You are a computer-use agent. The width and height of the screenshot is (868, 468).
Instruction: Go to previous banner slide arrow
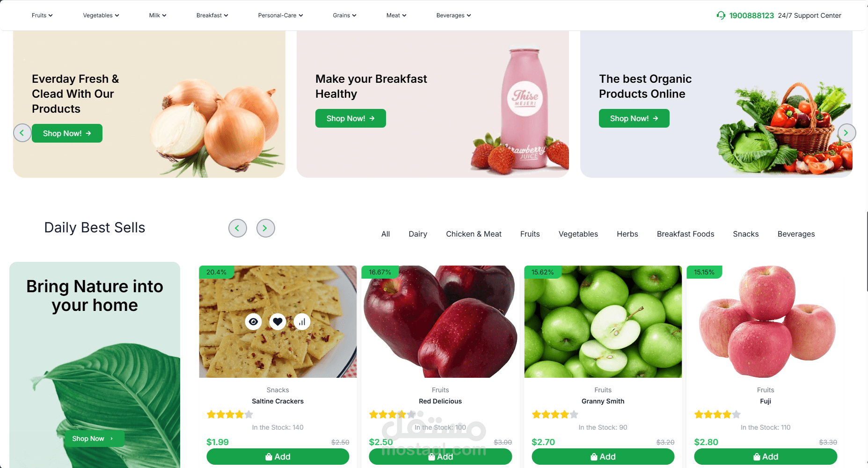[x=22, y=133]
